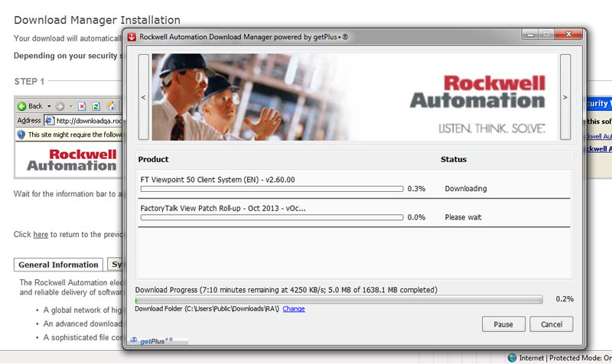
Task: Click the information bar shield icon
Action: (21, 135)
